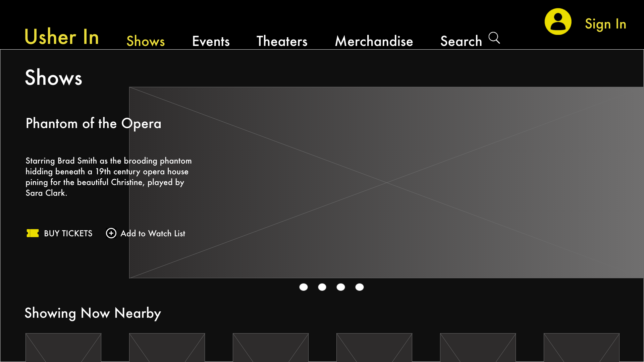This screenshot has height=362, width=644.
Task: Open the Usher In home logo
Action: tap(62, 37)
